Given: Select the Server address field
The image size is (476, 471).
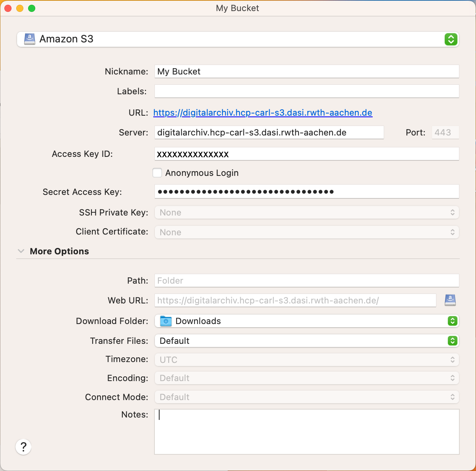Looking at the screenshot, I should (269, 132).
